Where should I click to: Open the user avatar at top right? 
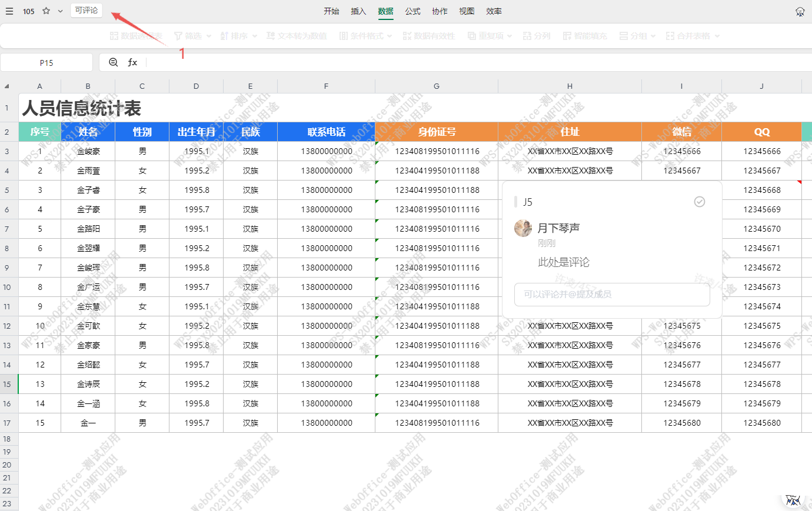[800, 11]
